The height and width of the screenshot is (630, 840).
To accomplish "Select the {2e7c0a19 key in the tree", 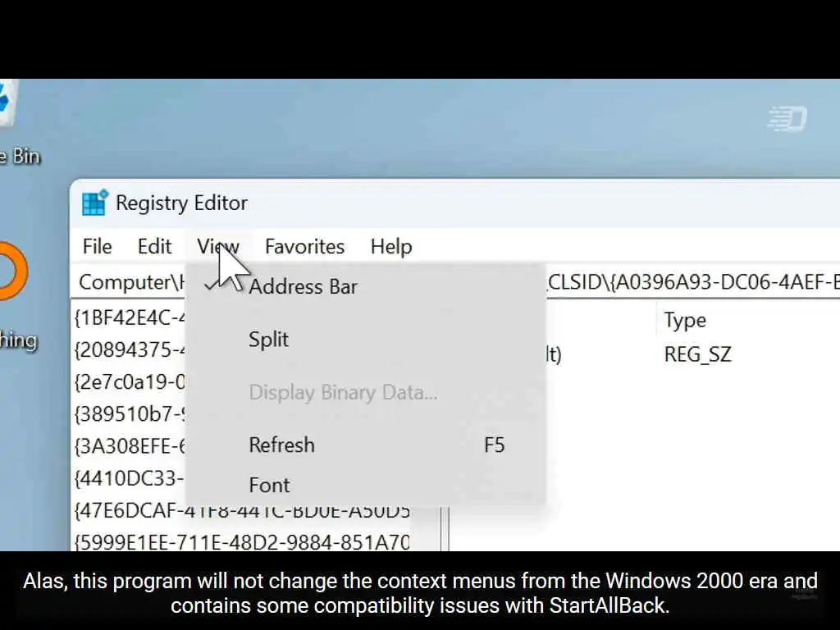I will 130,382.
